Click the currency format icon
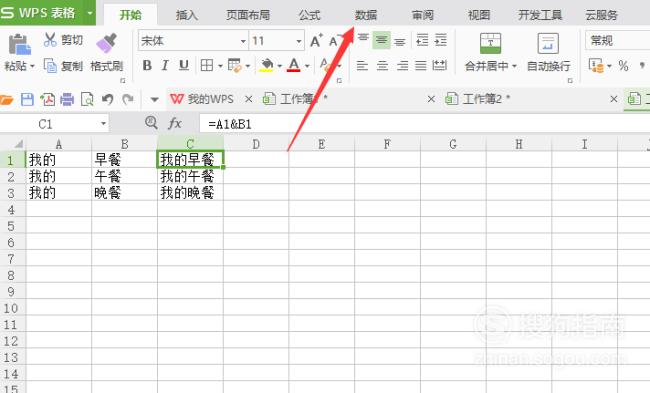Viewport: 650px width, 393px height. tap(596, 66)
